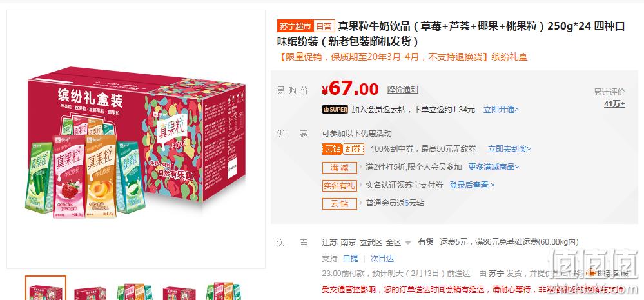This screenshot has width=644, height=300.
Task: Click the 云钻 刮券 coupon tag
Action: point(343,149)
